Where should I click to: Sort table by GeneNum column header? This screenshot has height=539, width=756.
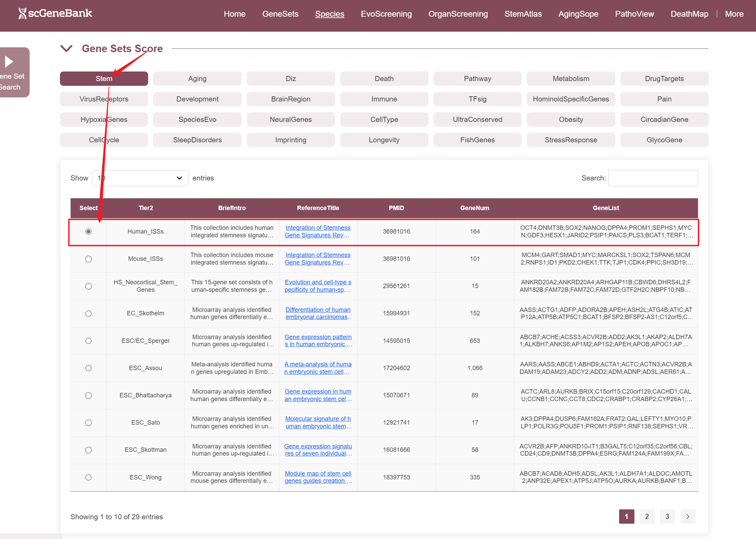tap(474, 208)
